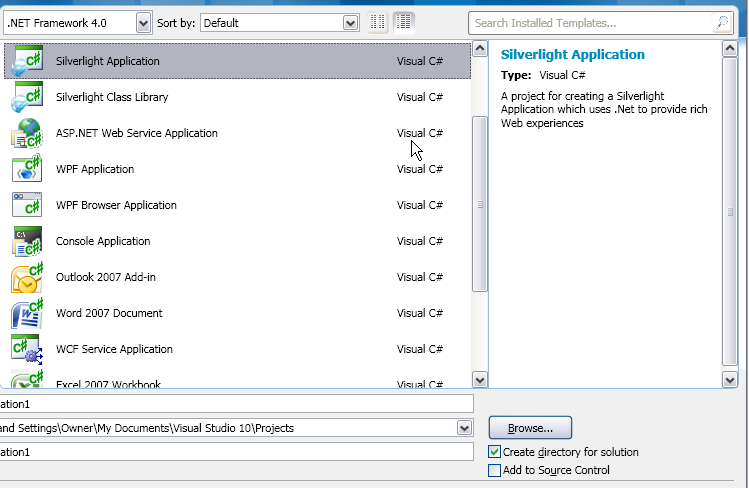Click the Excel 2007 Workbook icon
Viewport: 749px width, 488px height.
pos(27,378)
